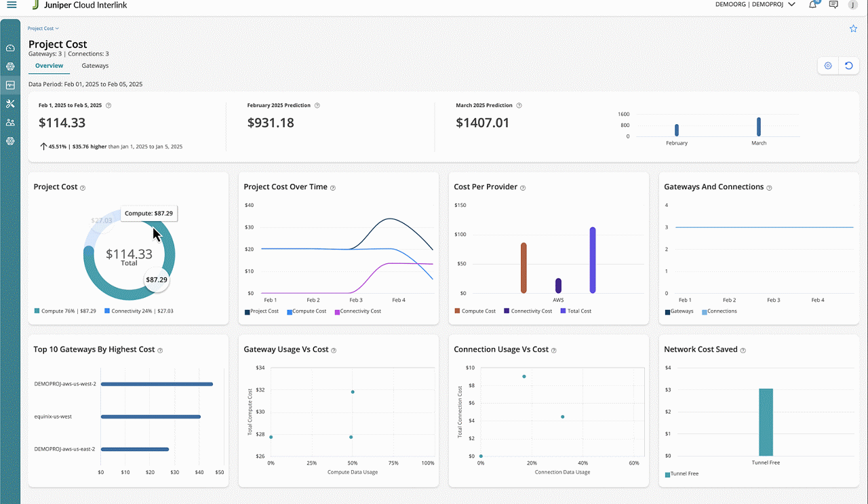Open the gateway settings icon in sidebar
The width and height of the screenshot is (868, 504).
(9, 141)
